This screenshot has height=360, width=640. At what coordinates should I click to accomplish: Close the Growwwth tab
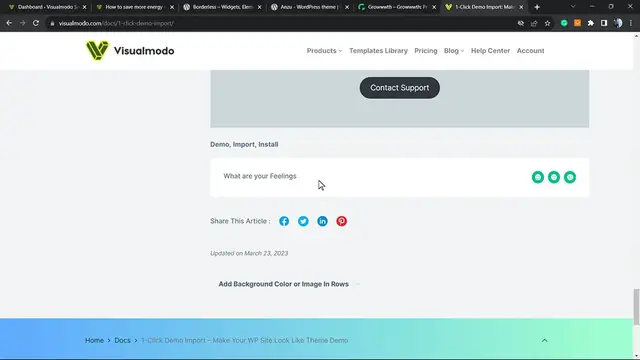coord(434,7)
